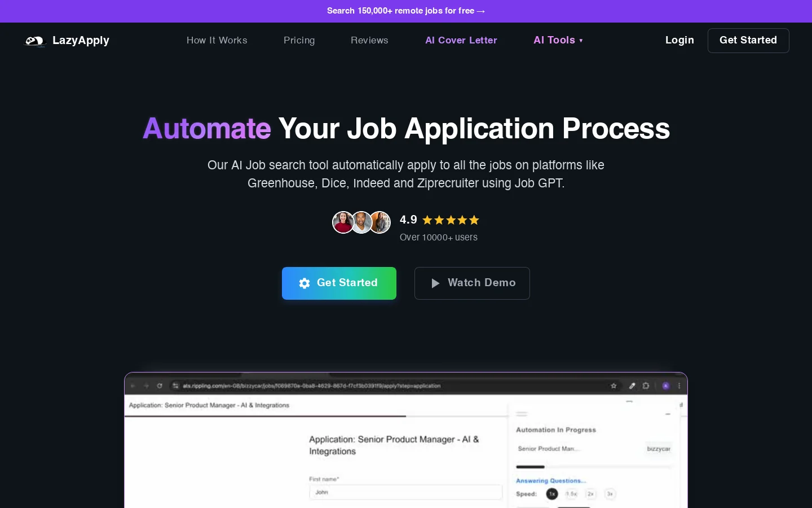Image resolution: width=812 pixels, height=508 pixels.
Task: Click the three-dot menu in the demo browser
Action: point(679,386)
